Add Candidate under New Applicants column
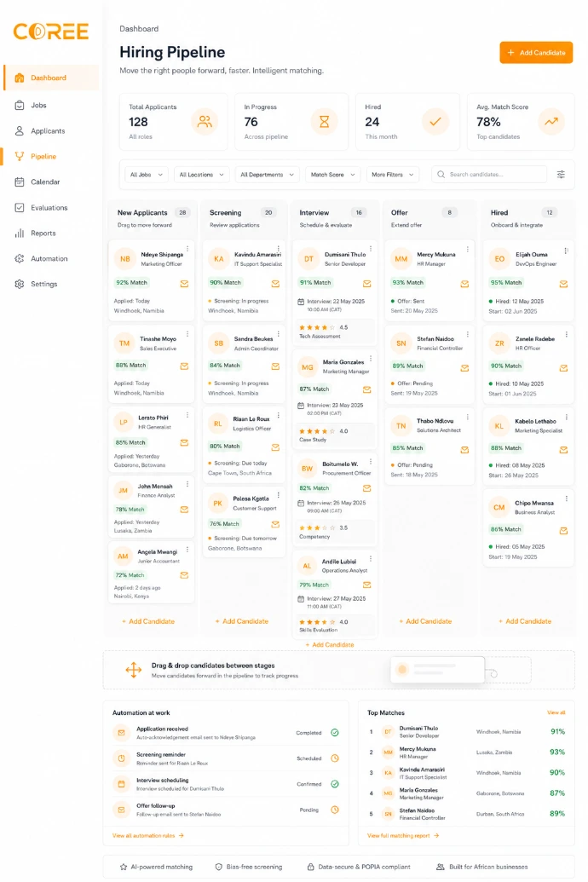The width and height of the screenshot is (588, 882). click(148, 621)
